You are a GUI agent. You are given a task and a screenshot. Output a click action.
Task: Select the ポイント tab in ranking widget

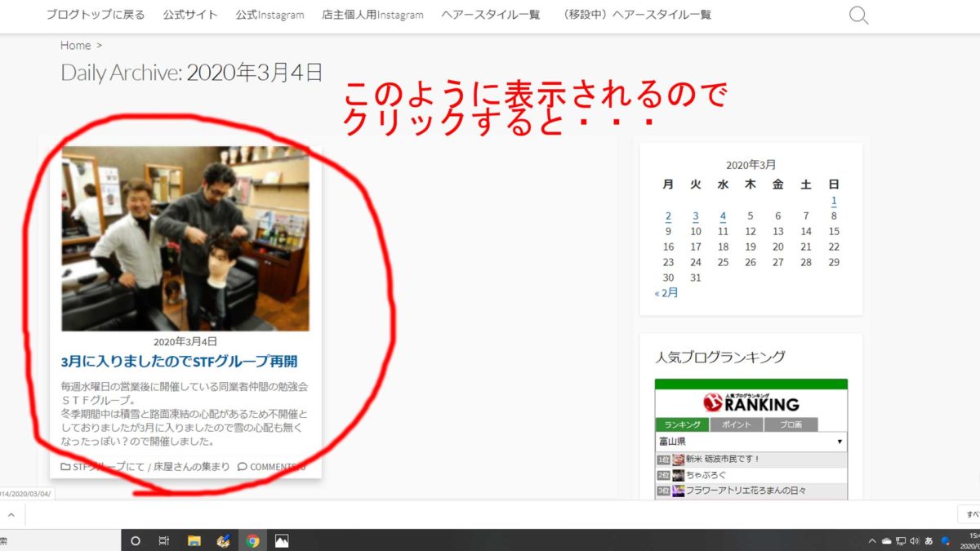[x=736, y=424]
